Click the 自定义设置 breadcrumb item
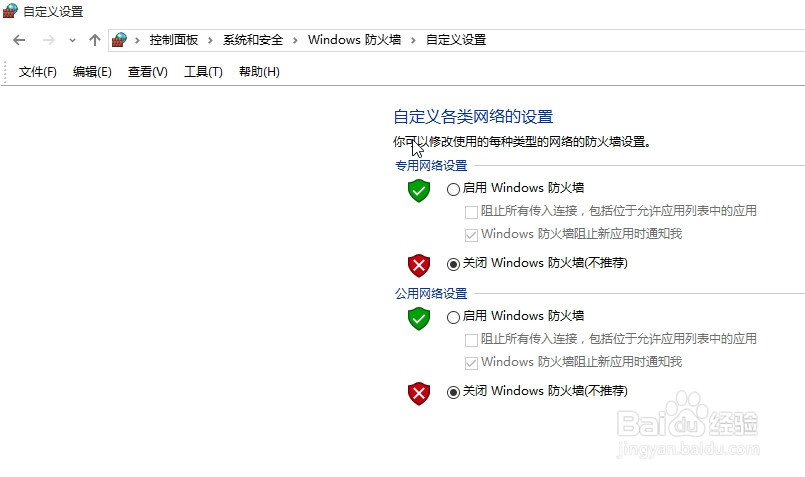The image size is (805, 477). click(x=456, y=40)
